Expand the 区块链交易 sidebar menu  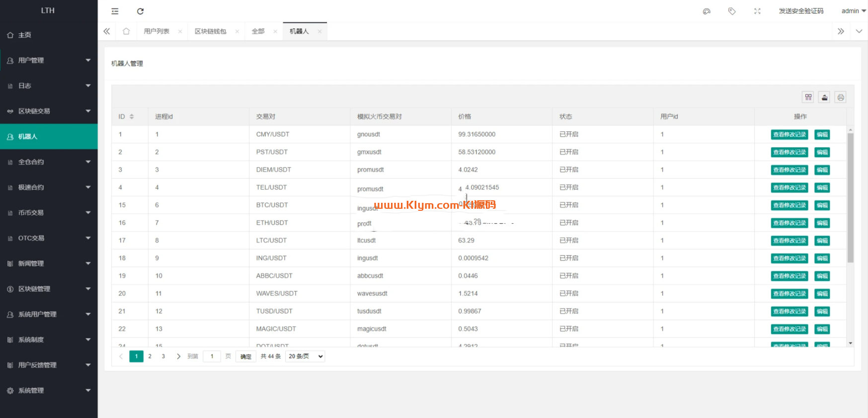click(49, 111)
